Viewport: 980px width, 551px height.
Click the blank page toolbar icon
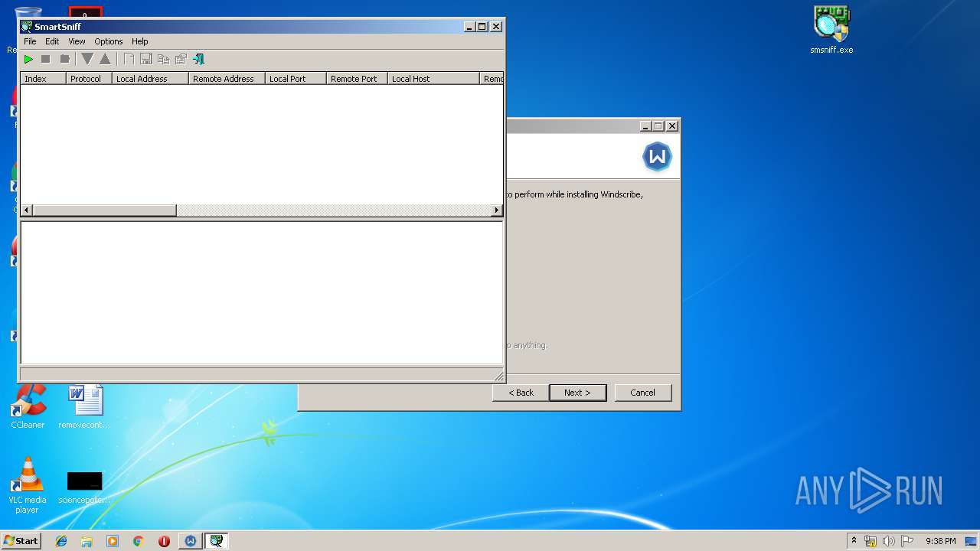(129, 59)
